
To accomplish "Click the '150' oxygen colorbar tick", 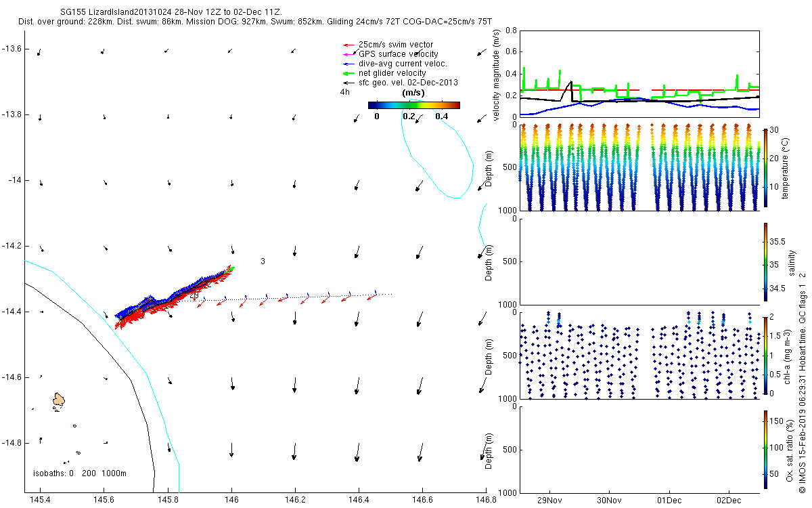I will point(776,421).
